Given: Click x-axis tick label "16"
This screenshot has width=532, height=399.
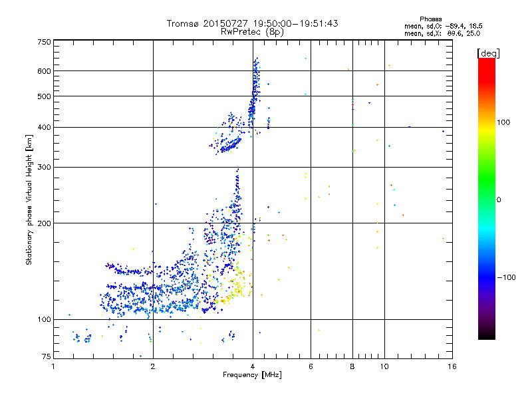Looking at the screenshot, I should [452, 366].
